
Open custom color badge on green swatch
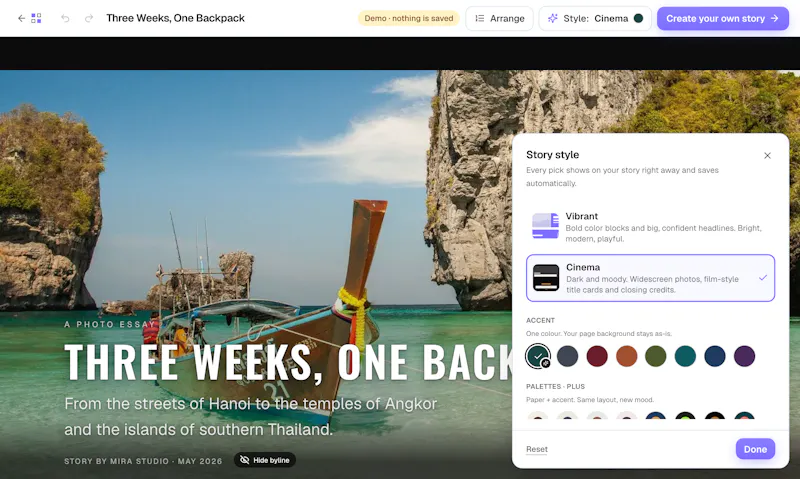pyautogui.click(x=545, y=363)
